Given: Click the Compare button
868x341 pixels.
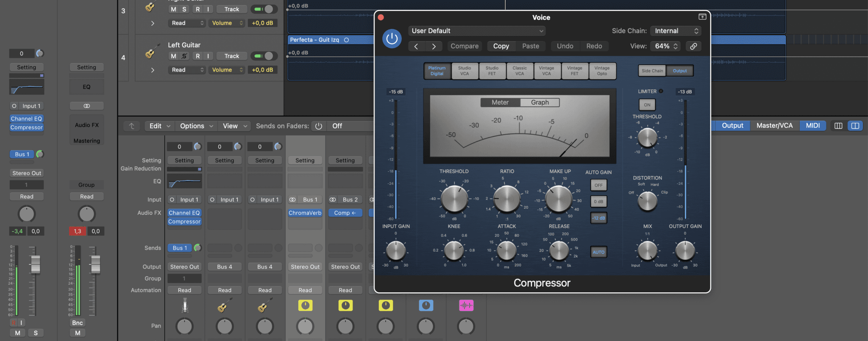Looking at the screenshot, I should [x=464, y=46].
